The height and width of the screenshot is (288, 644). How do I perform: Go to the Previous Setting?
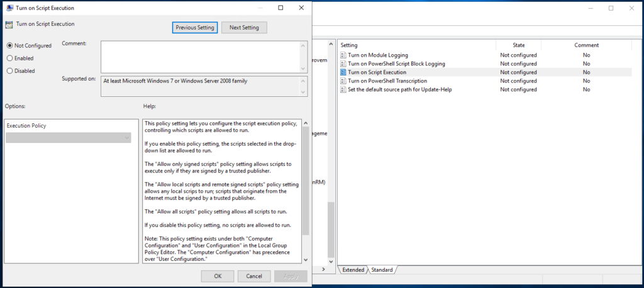click(x=195, y=28)
